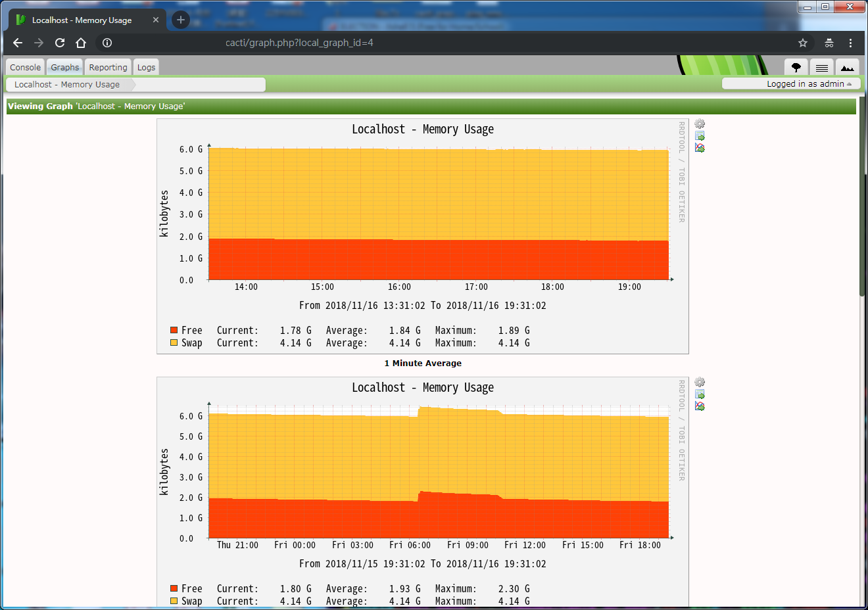
Task: Switch to the Console tab
Action: pyautogui.click(x=24, y=66)
